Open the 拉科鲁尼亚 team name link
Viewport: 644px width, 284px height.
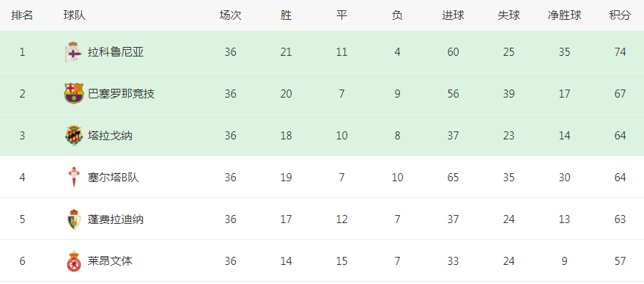[116, 52]
